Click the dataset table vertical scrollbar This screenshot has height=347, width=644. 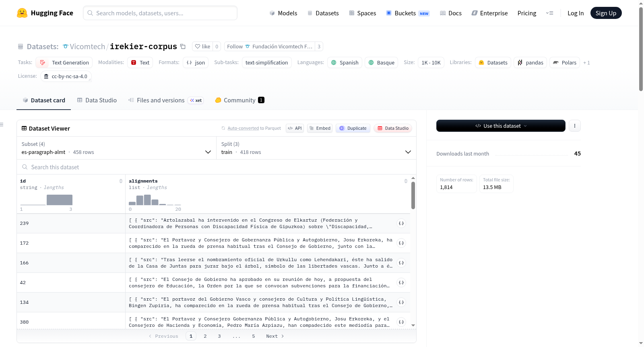(413, 195)
